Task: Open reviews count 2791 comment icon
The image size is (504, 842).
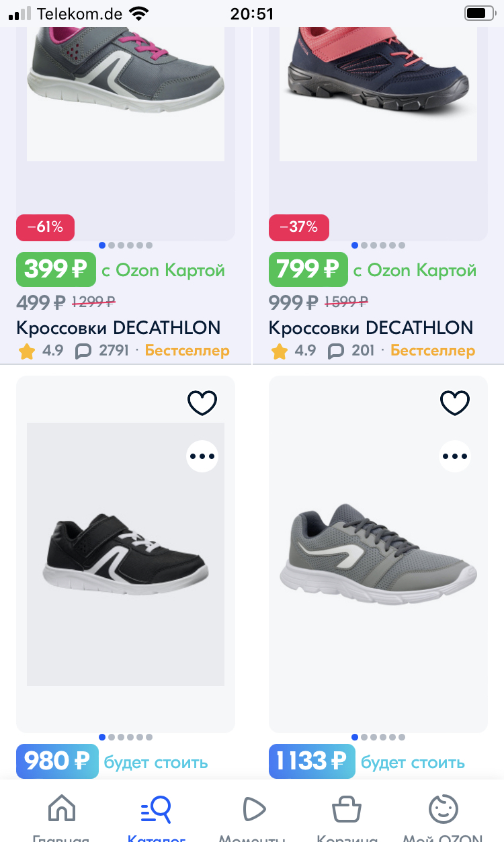Action: click(x=83, y=351)
